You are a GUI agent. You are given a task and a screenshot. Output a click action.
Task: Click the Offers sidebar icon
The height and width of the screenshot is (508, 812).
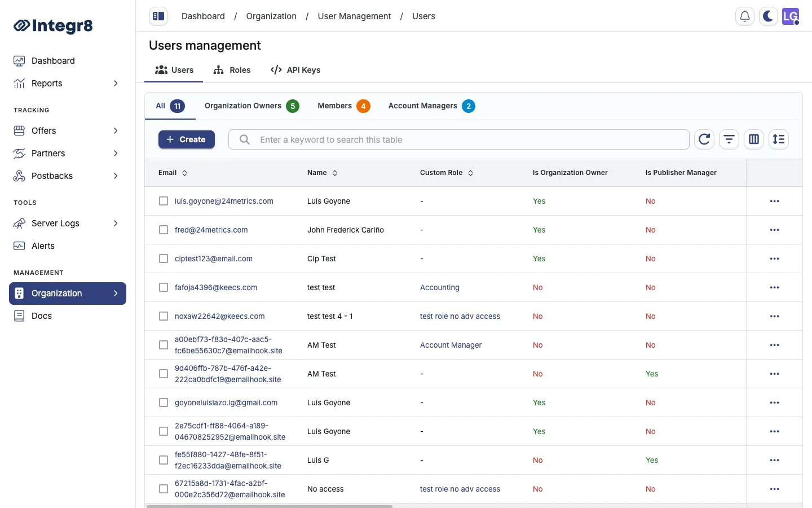(x=19, y=130)
